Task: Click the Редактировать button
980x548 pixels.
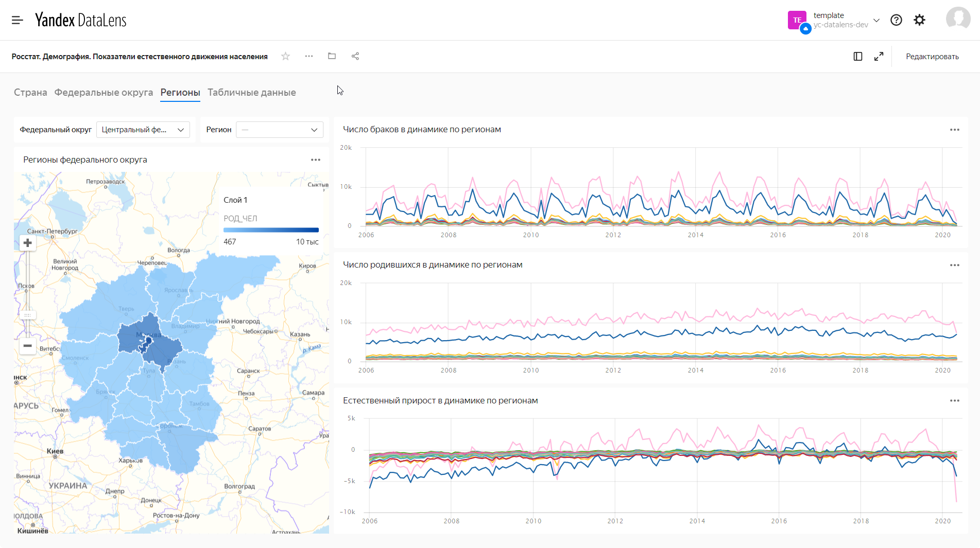Action: tap(932, 57)
